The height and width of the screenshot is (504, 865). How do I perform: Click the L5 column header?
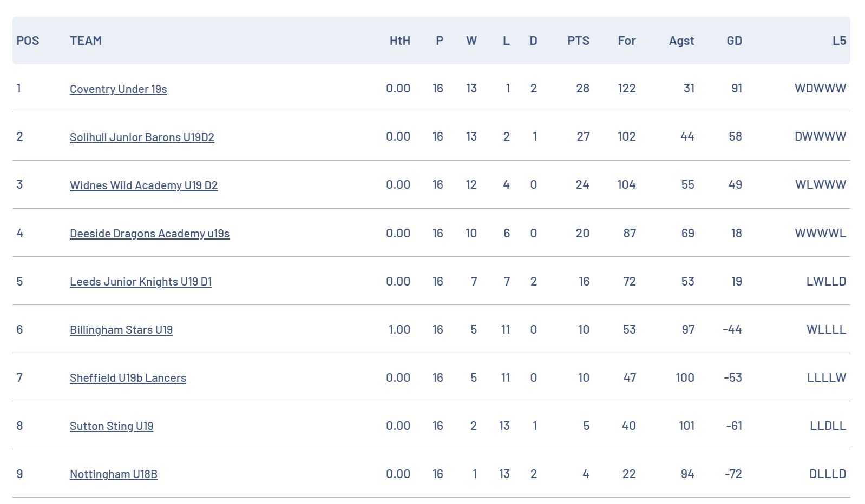coord(839,41)
